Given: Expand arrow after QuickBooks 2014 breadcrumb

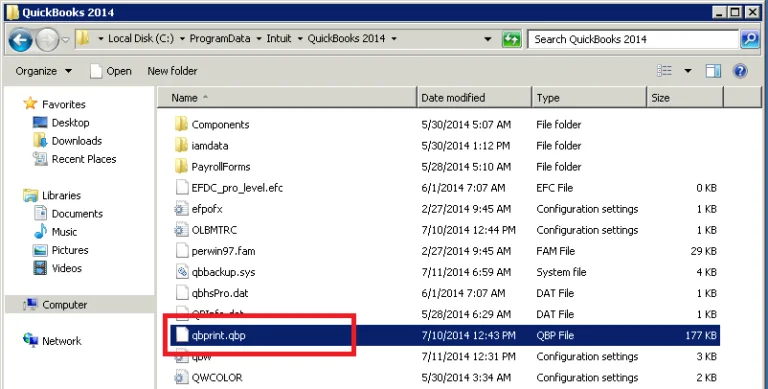Looking at the screenshot, I should point(394,39).
